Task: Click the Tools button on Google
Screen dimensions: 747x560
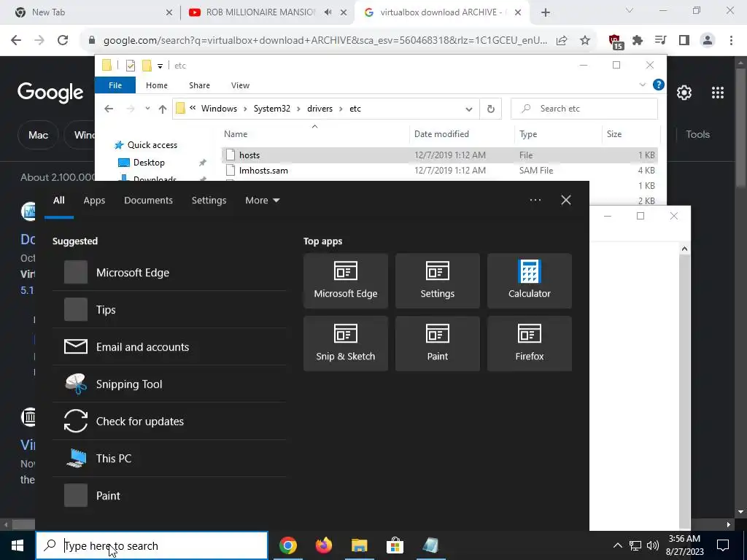Action: [x=697, y=134]
